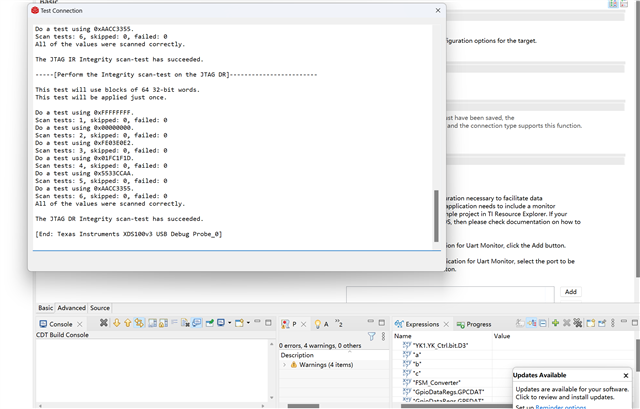
Task: Open the Advanced tab
Action: pos(71,308)
